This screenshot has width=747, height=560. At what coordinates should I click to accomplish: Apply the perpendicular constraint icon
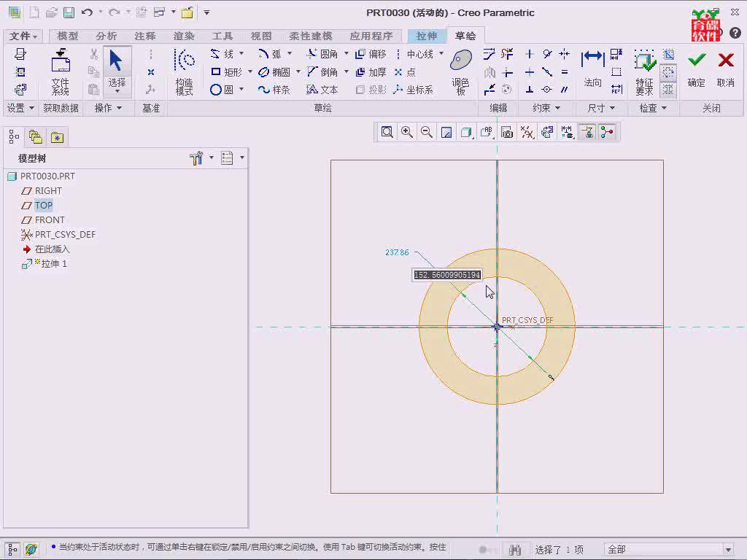click(x=530, y=90)
